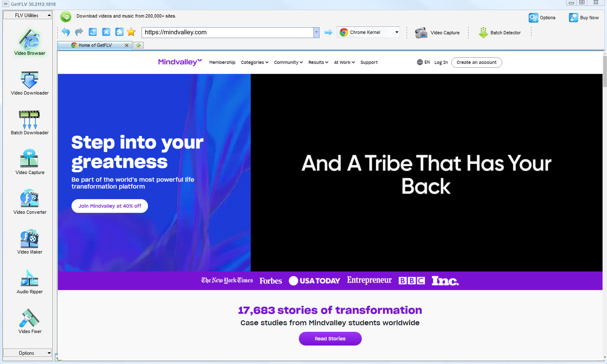Click '17,683 stories of transformation' heading
Image resolution: width=607 pixels, height=364 pixels.
point(330,310)
